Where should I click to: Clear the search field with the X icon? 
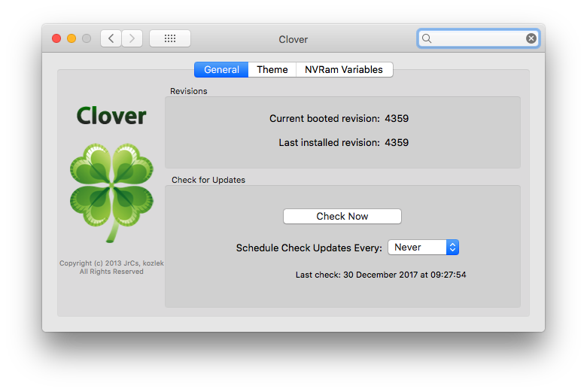(531, 38)
